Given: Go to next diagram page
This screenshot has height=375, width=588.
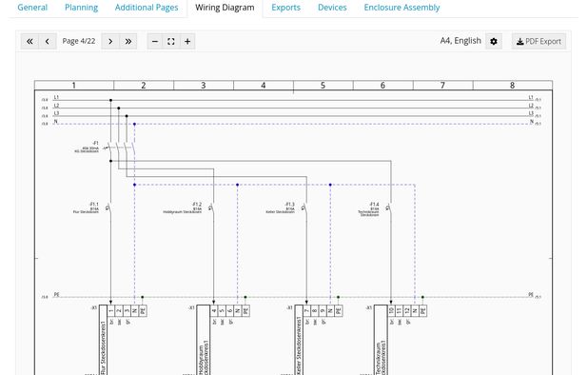Looking at the screenshot, I should coord(110,41).
